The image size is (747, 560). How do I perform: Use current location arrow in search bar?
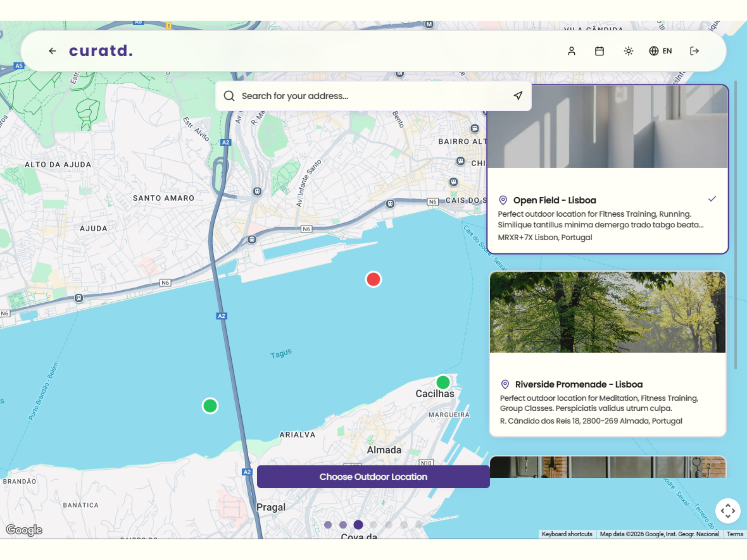point(518,96)
